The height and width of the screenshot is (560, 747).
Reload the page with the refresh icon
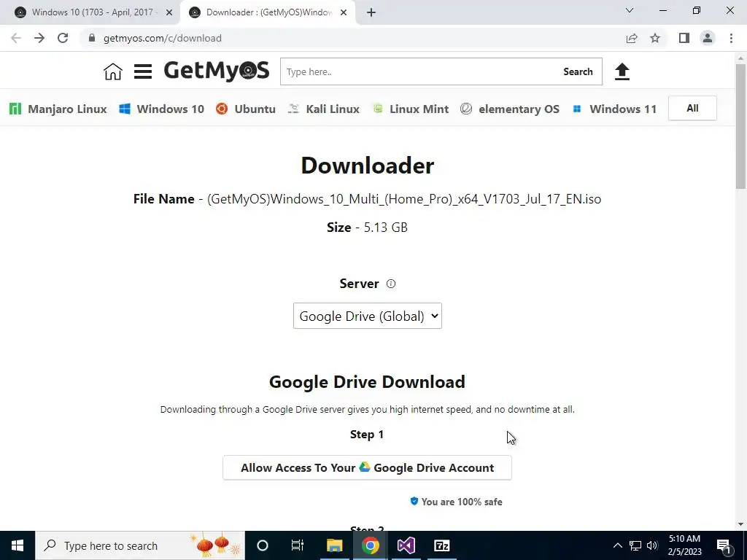(63, 38)
